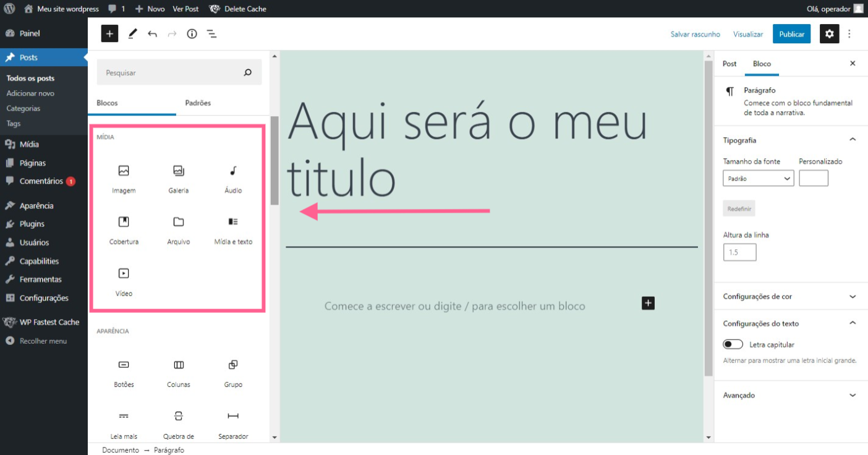The image size is (868, 455).
Task: Expand the Avançado section
Action: click(791, 395)
